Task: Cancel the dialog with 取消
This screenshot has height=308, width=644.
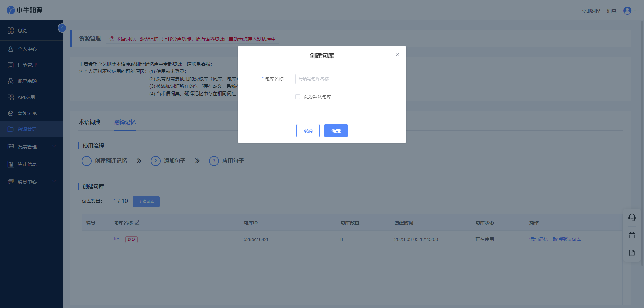Action: (x=308, y=131)
